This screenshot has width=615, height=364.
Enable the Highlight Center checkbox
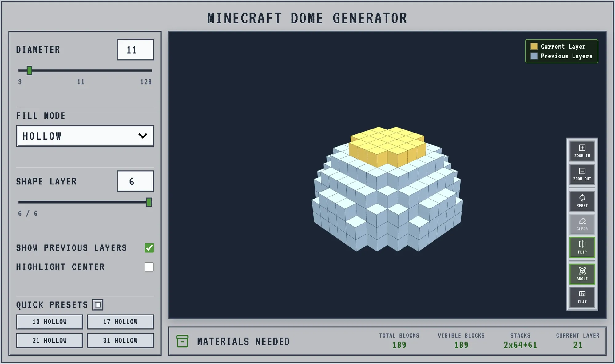point(149,267)
